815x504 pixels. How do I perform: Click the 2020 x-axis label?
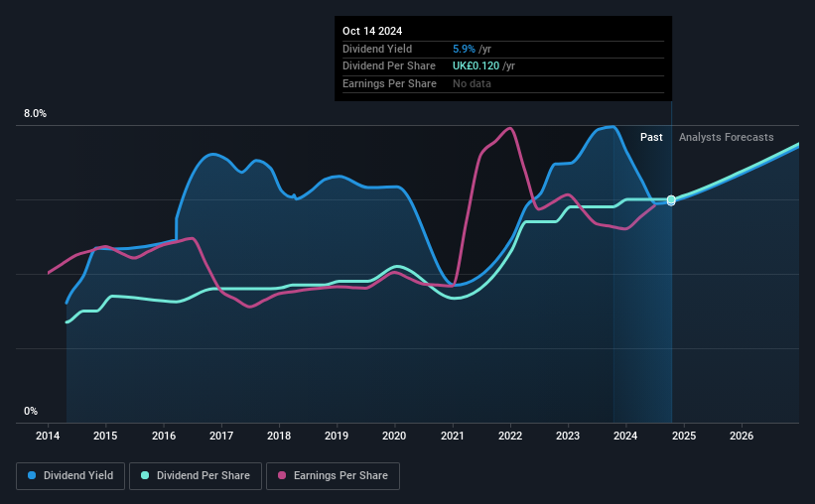point(394,436)
